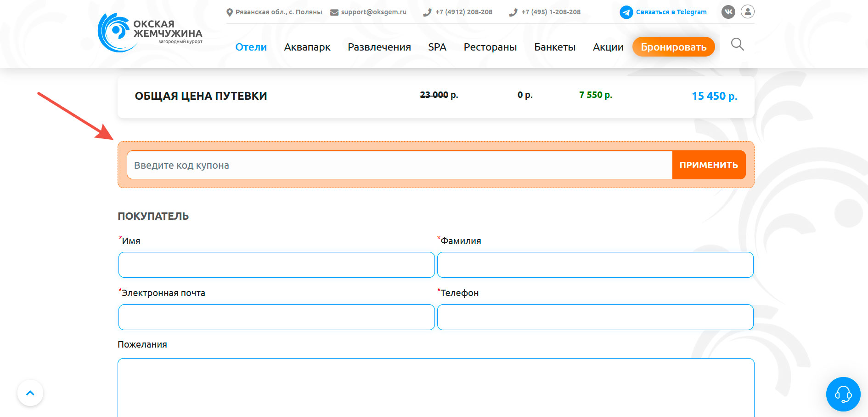
Task: Focus the Имя input field
Action: pyautogui.click(x=276, y=265)
